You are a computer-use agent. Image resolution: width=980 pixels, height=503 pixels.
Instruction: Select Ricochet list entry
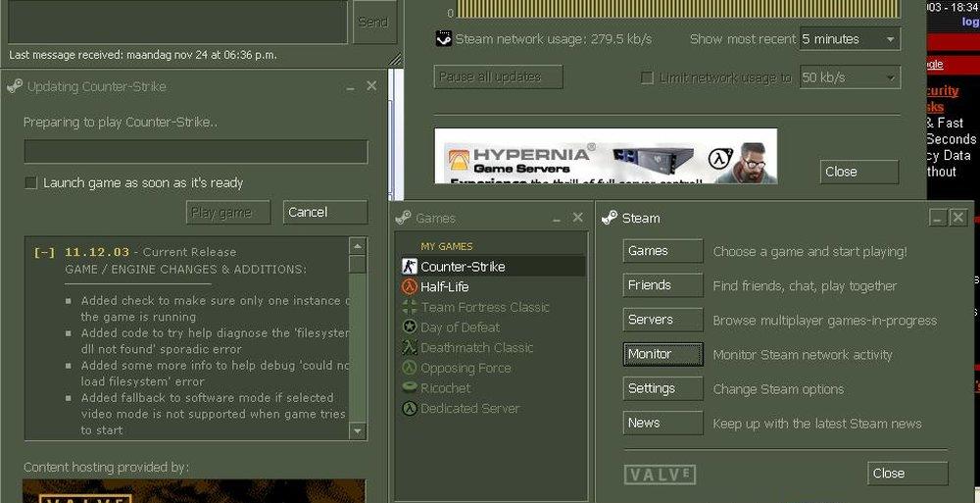(x=491, y=387)
